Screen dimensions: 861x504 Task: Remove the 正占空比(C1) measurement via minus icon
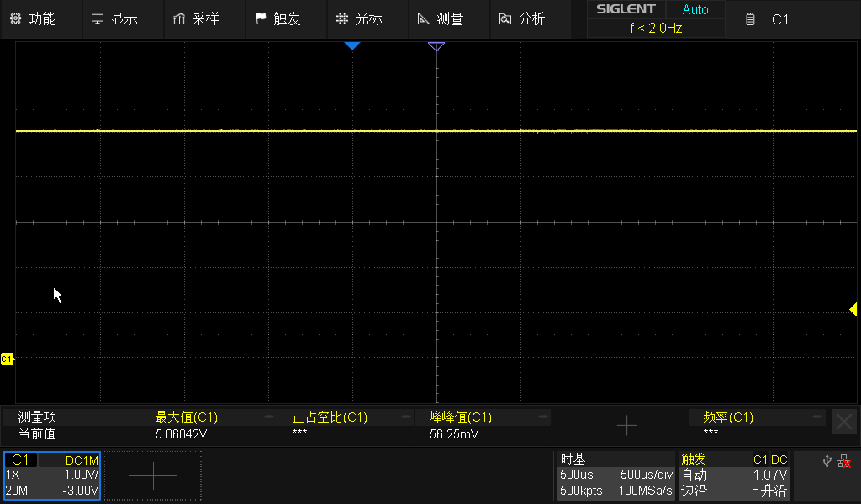click(406, 417)
